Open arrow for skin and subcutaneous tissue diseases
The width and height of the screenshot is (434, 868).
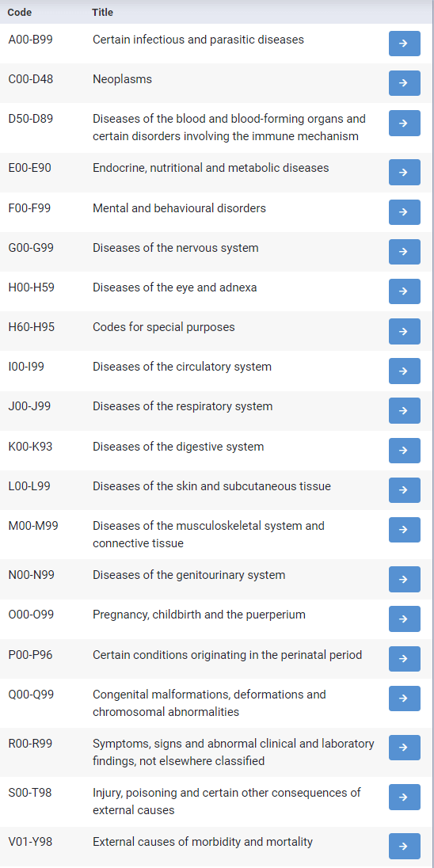coord(404,490)
